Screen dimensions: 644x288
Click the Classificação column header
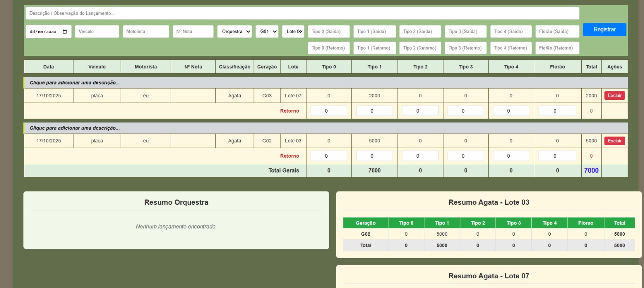[x=235, y=67]
